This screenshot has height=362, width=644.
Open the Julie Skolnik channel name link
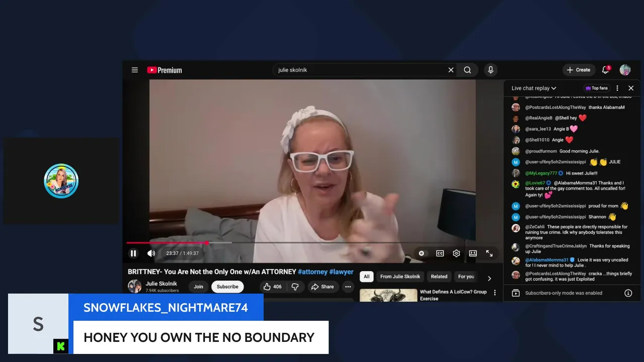[x=161, y=284]
